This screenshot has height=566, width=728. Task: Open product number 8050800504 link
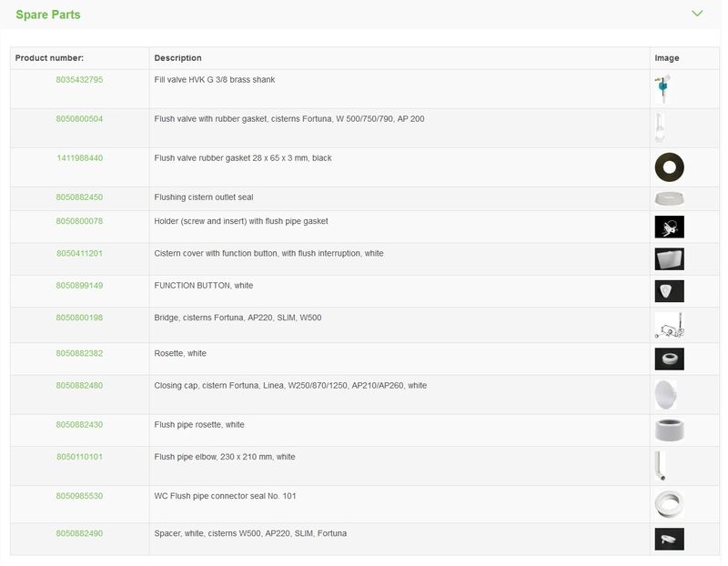click(79, 119)
